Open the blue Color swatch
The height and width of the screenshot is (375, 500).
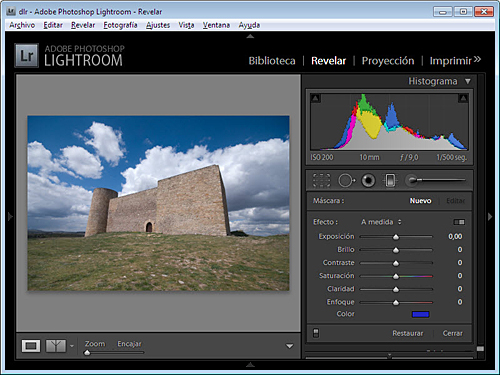click(421, 314)
